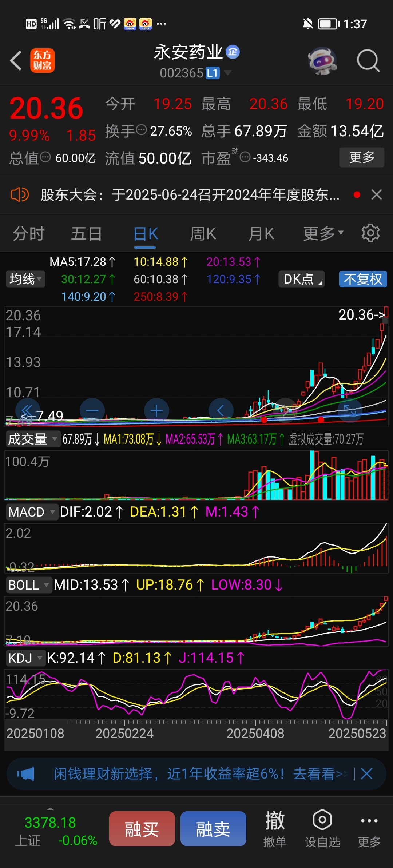This screenshot has height=868, width=393.
Task: Switch to 月K tab
Action: point(262,233)
